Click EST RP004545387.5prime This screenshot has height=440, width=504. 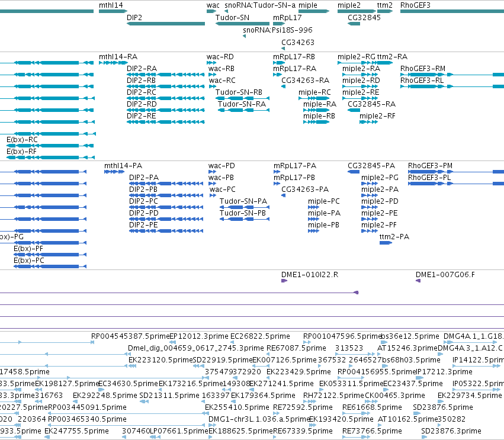click(x=130, y=336)
